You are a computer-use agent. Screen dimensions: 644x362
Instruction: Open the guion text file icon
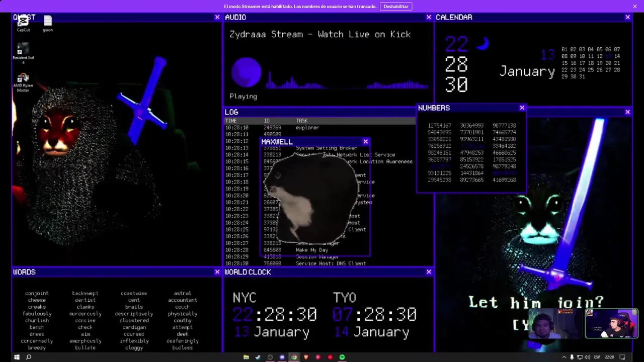click(48, 24)
